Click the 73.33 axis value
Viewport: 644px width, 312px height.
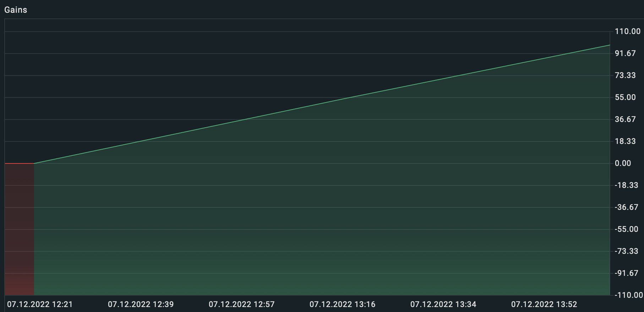[625, 76]
